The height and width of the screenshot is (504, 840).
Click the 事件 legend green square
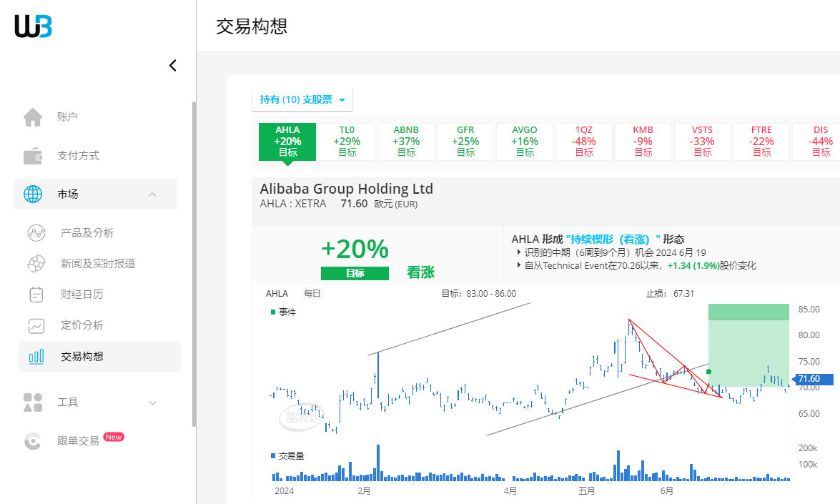pyautogui.click(x=273, y=312)
